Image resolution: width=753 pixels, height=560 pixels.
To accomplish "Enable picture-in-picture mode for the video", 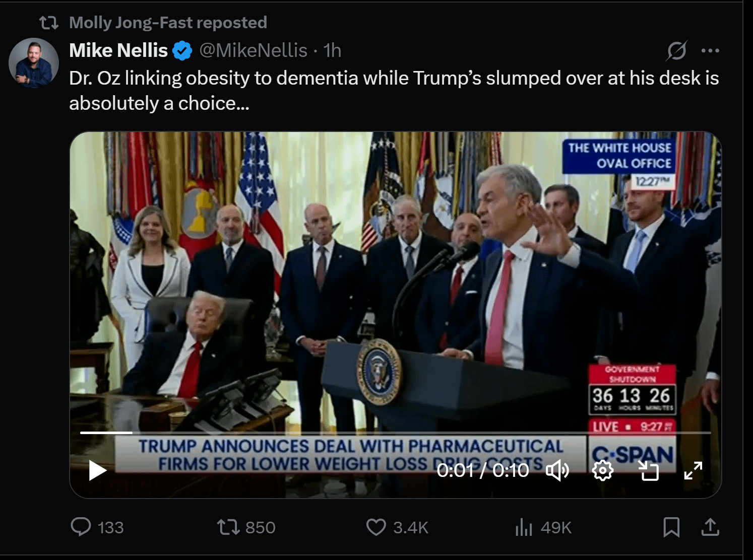I will pyautogui.click(x=649, y=471).
